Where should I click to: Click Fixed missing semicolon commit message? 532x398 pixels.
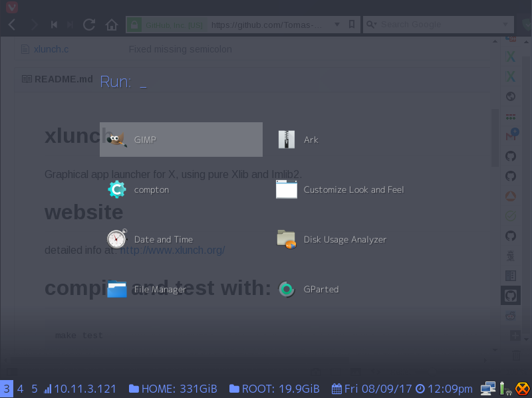pyautogui.click(x=180, y=49)
